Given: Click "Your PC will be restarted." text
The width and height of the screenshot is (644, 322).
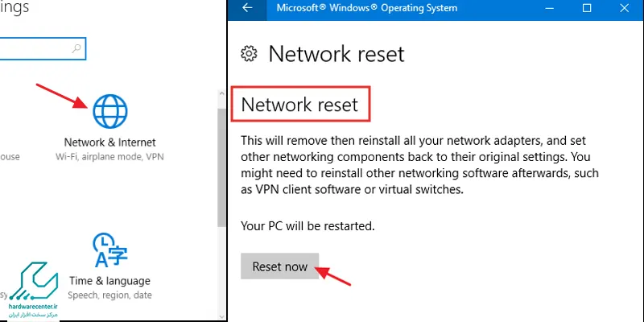Looking at the screenshot, I should coord(309,225).
